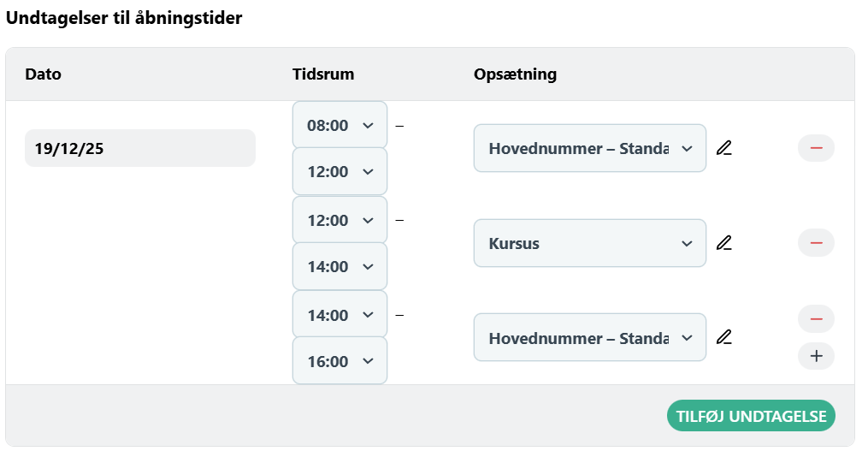This screenshot has width=868, height=457.
Task: Expand last Hovednummer – Standard setup dropdown
Action: (x=590, y=337)
